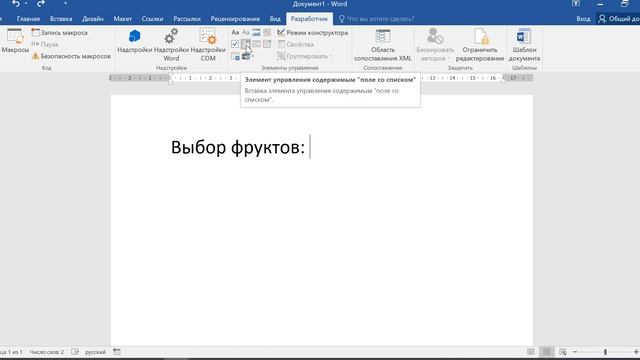Start Запись макроса recording
This screenshot has width=640, height=360.
(x=60, y=32)
